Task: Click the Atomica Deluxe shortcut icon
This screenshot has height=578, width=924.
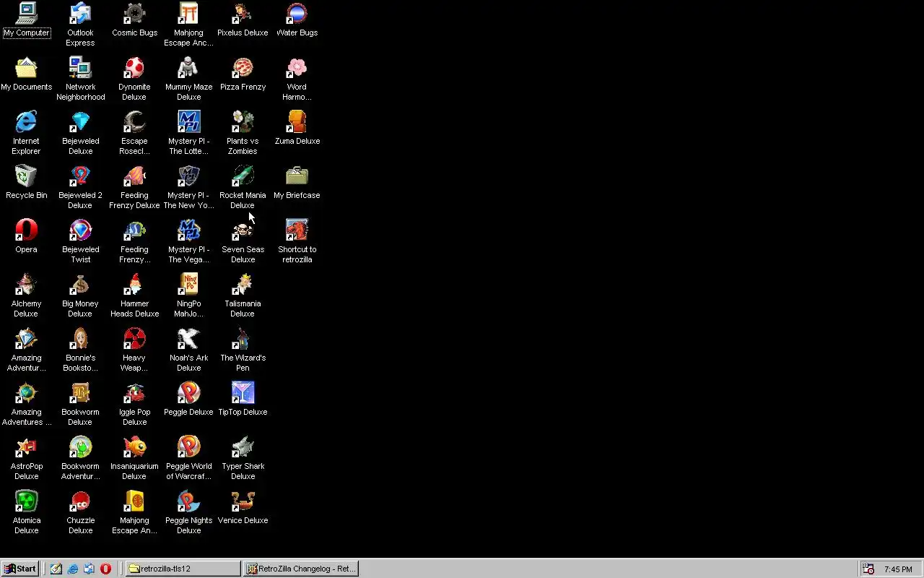Action: [x=26, y=501]
